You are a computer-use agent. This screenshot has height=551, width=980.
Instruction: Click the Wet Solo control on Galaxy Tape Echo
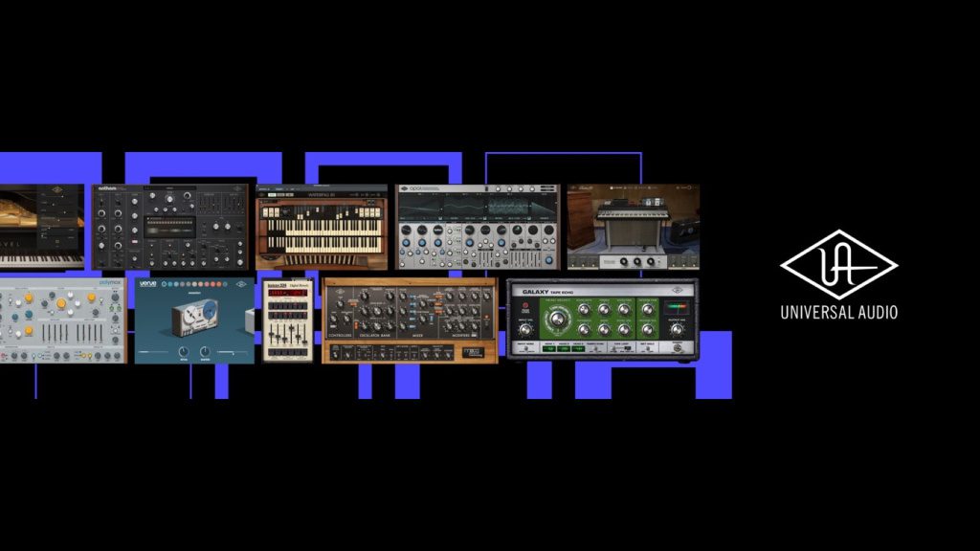pos(649,347)
